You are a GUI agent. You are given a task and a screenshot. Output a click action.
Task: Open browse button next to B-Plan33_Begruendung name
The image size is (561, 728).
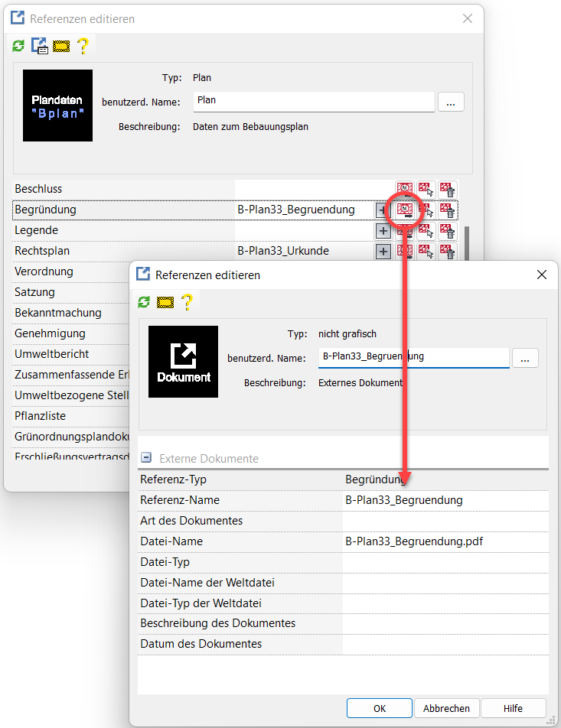525,357
